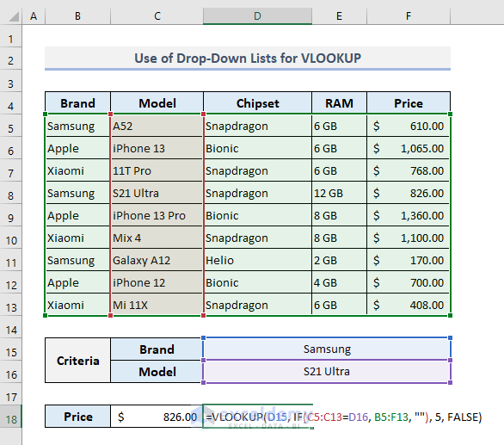The image size is (504, 445).
Task: Click the Xiaomi cell in row 13
Action: (x=77, y=305)
